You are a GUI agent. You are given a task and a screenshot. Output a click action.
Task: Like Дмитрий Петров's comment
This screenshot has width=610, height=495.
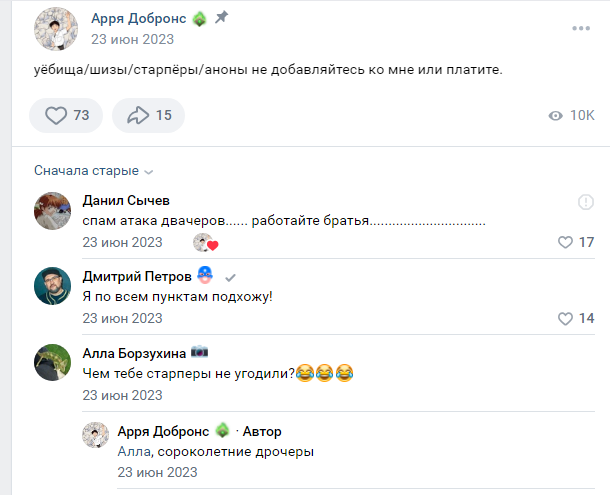pos(566,318)
